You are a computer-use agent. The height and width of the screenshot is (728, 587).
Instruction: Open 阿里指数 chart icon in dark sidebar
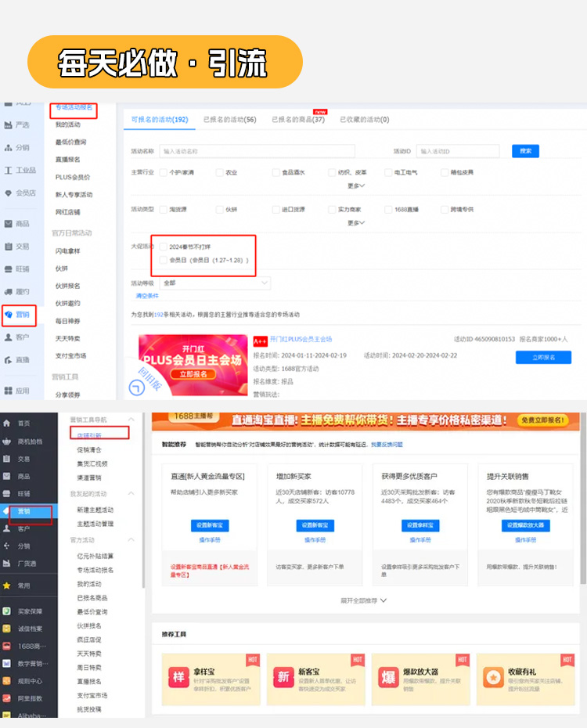tap(6, 698)
